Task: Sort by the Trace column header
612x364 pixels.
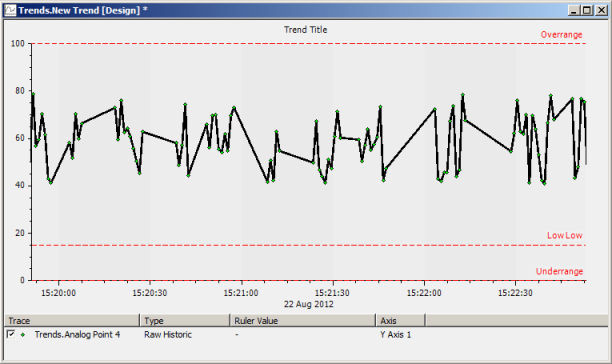Action: click(72, 321)
